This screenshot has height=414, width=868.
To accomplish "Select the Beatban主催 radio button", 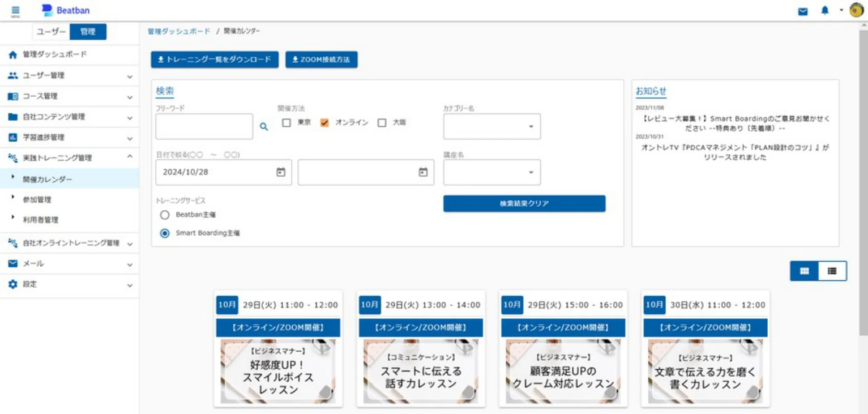I will click(x=165, y=215).
